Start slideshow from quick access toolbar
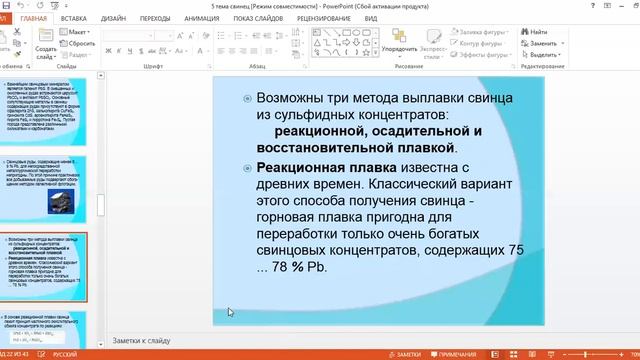 tap(55, 6)
